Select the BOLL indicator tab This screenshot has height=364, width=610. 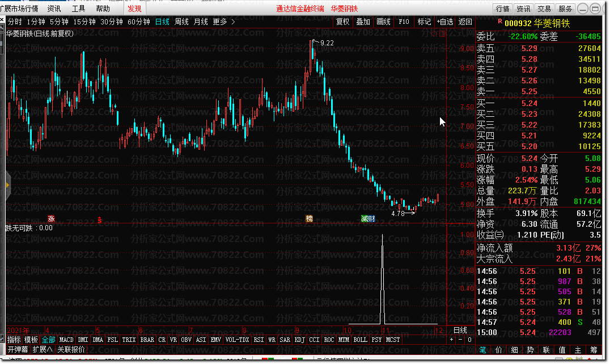[360, 340]
